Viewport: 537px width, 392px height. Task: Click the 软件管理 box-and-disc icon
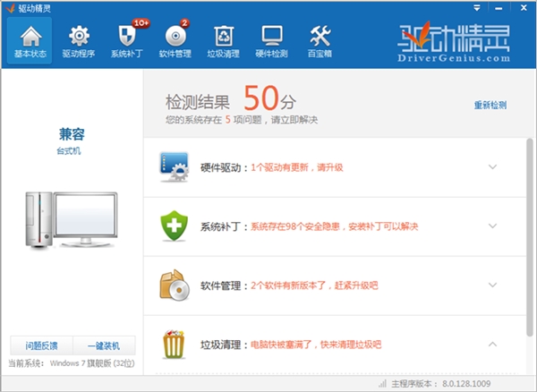point(175,285)
